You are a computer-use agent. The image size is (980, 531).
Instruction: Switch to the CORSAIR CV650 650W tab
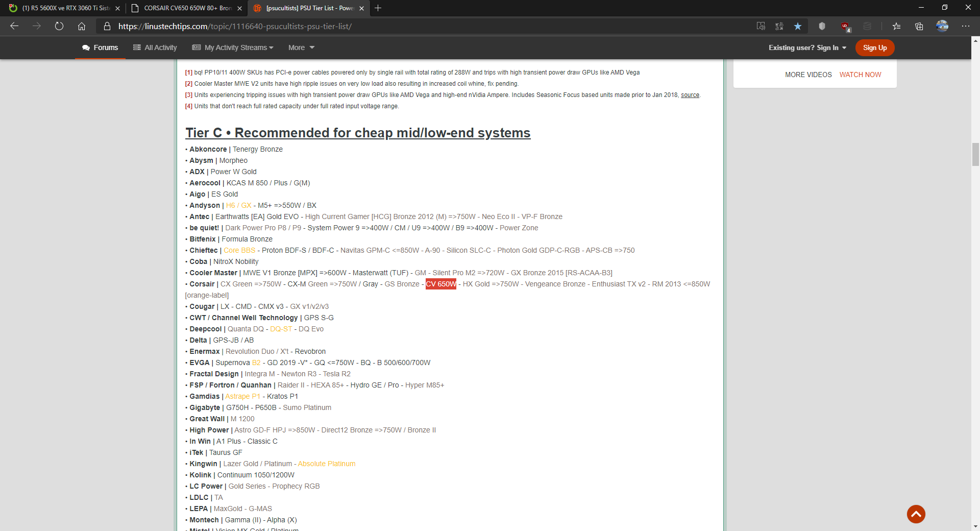tap(186, 8)
